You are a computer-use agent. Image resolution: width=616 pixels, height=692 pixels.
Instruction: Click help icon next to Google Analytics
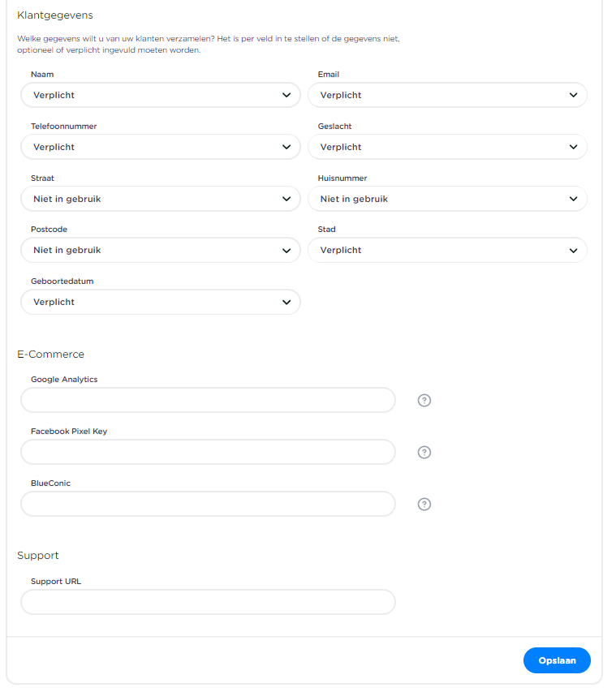pos(424,401)
